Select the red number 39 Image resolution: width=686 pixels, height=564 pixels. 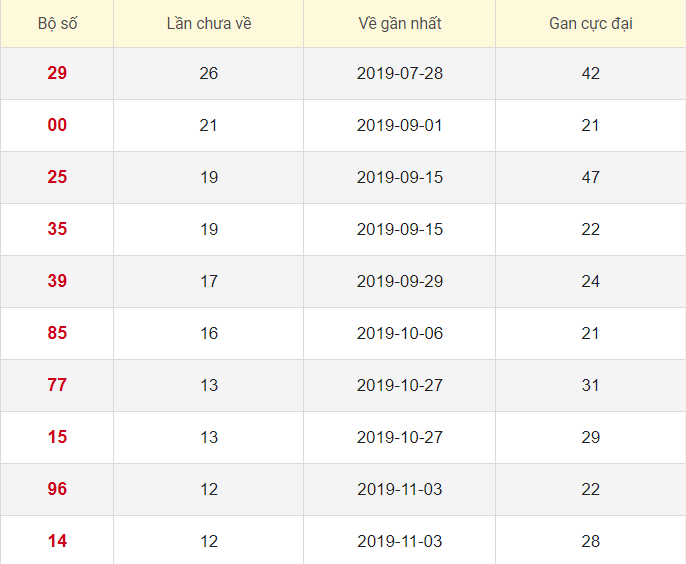57,281
